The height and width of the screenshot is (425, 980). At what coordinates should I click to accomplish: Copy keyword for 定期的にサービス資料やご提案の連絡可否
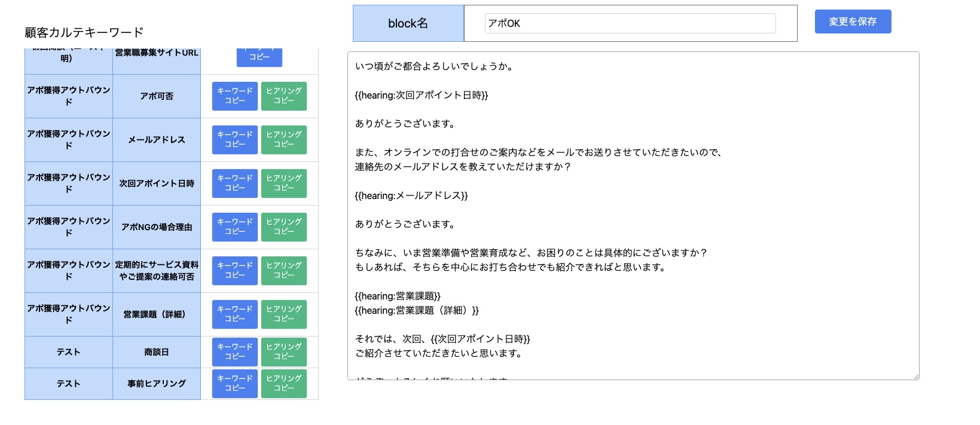[234, 271]
